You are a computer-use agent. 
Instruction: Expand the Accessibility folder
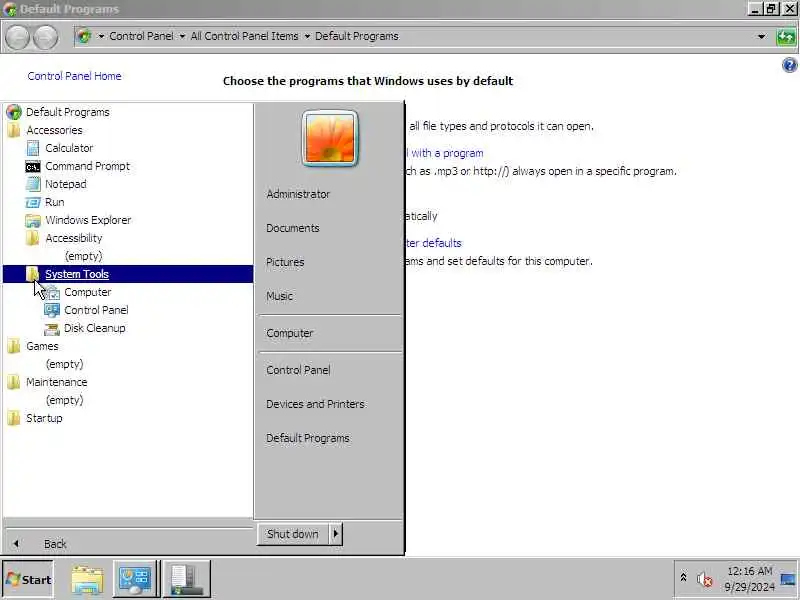pyautogui.click(x=73, y=238)
